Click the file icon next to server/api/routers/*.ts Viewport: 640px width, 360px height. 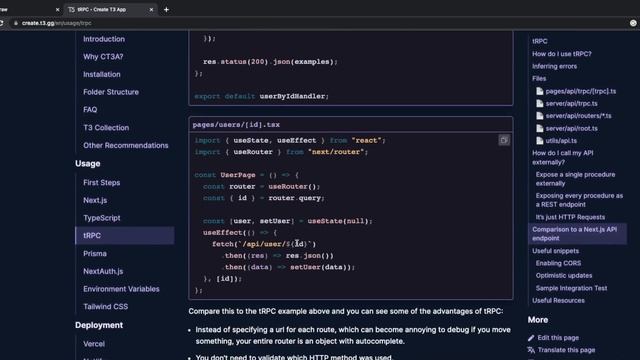(540, 116)
